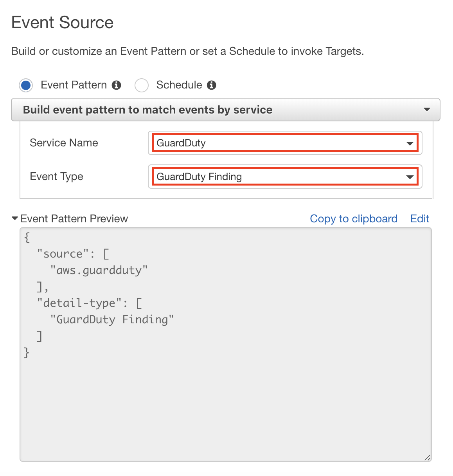Screen dimensions: 453x476
Task: Open info icon next to Event Pattern
Action: pyautogui.click(x=117, y=85)
